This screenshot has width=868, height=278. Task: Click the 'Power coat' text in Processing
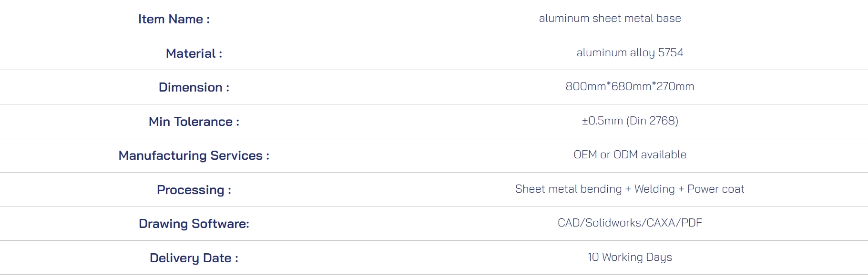pos(715,189)
